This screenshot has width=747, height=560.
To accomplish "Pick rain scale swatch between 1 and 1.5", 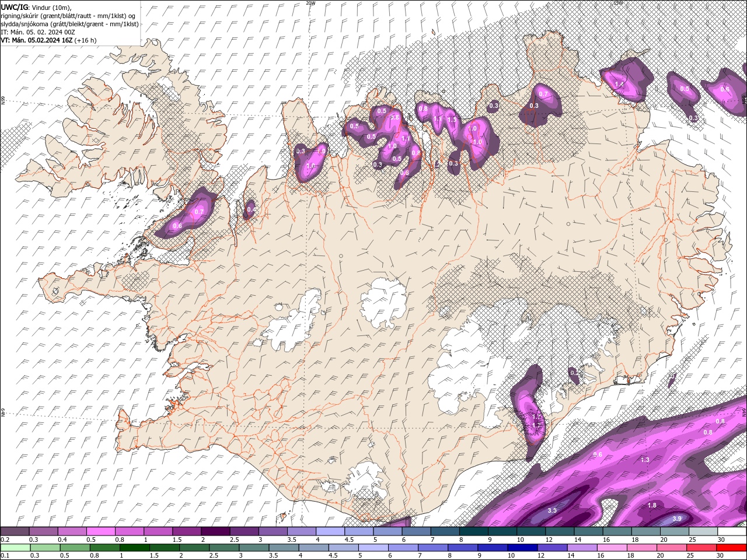I will 134,548.
